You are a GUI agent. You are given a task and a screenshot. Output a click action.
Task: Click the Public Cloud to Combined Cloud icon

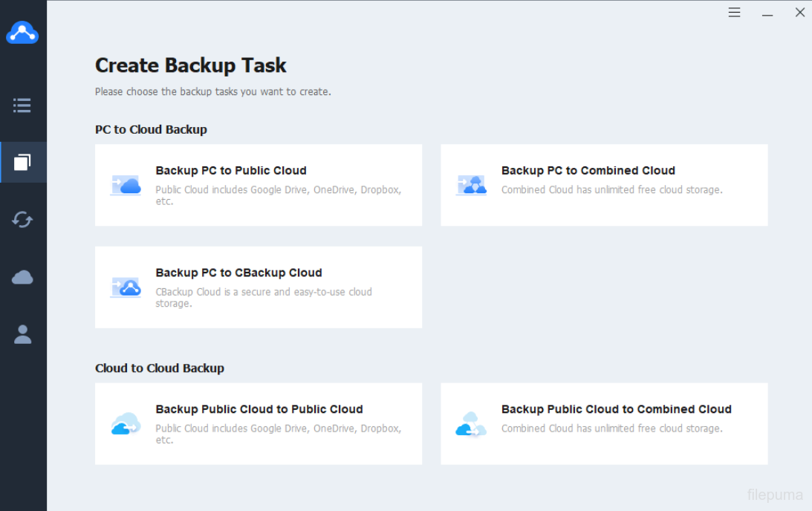471,423
